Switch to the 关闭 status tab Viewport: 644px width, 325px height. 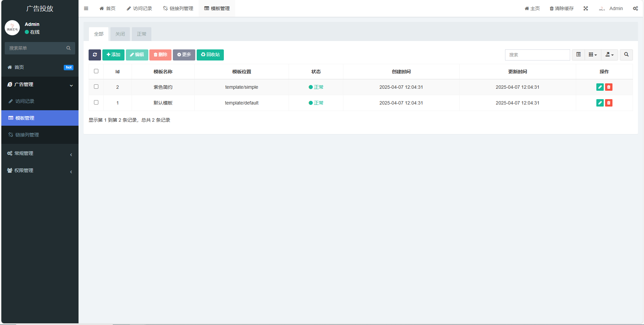tap(120, 34)
